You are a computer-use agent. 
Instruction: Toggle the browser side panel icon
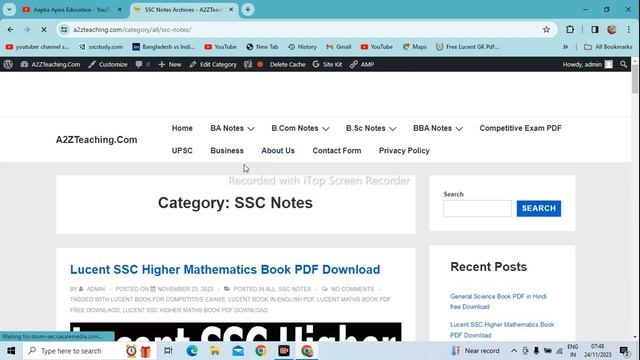pyautogui.click(x=595, y=29)
